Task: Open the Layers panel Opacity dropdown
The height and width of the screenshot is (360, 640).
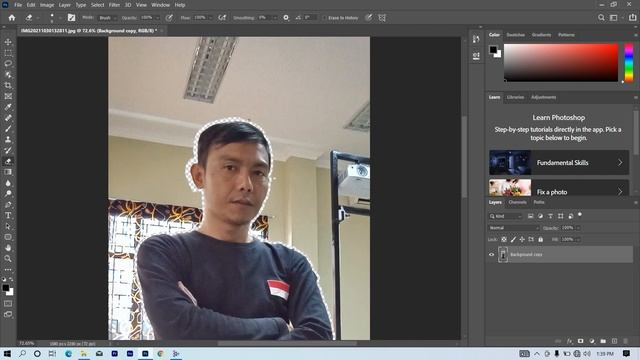Action: 578,228
